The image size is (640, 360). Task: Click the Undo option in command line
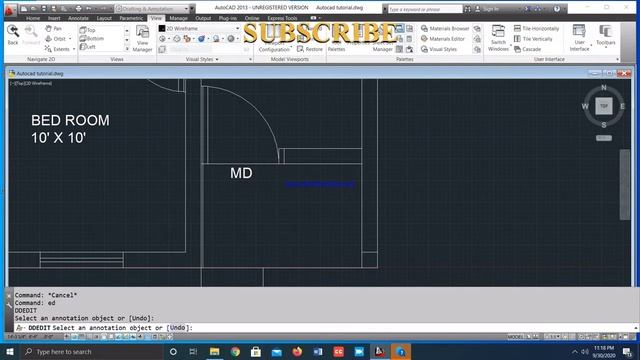point(177,328)
